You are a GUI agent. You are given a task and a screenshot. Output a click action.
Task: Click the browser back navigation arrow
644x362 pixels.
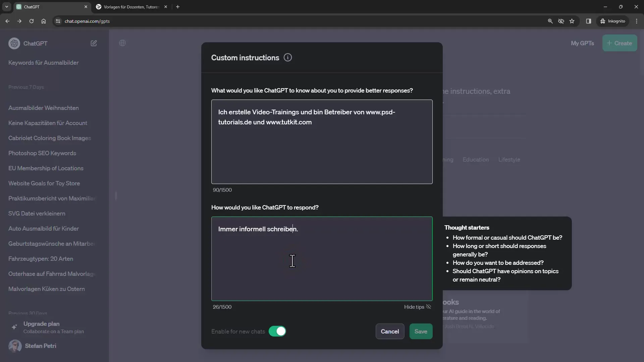pyautogui.click(x=7, y=21)
